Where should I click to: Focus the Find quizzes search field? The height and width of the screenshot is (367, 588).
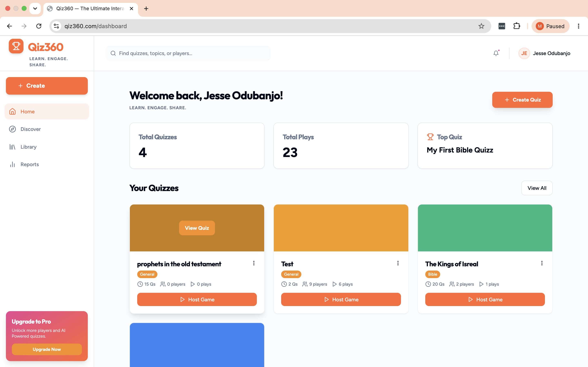188,53
